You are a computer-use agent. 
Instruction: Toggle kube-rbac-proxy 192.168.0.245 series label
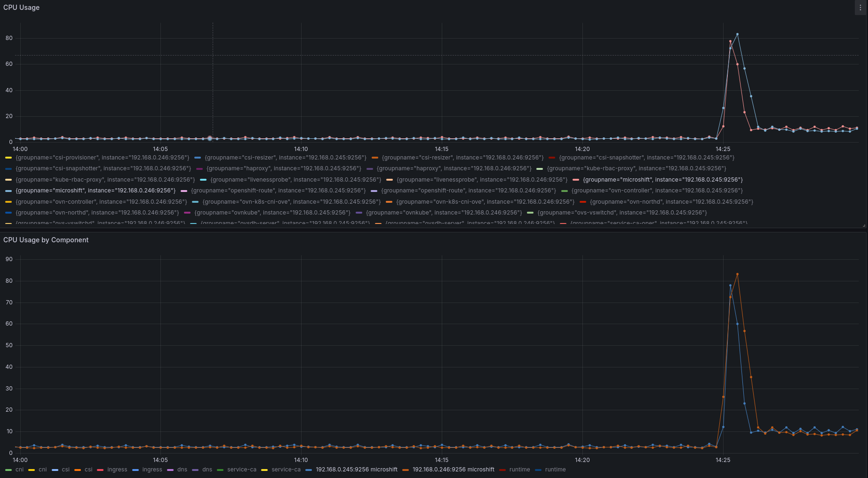tap(637, 168)
